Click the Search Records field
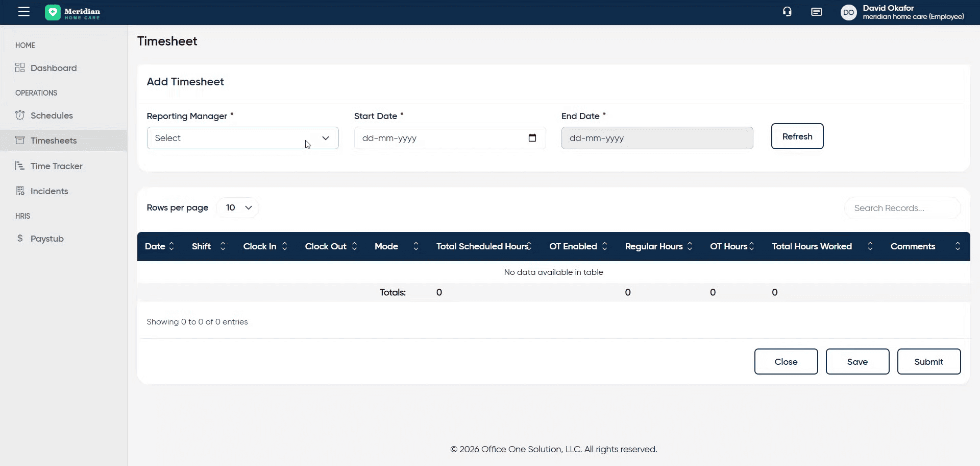 point(902,208)
